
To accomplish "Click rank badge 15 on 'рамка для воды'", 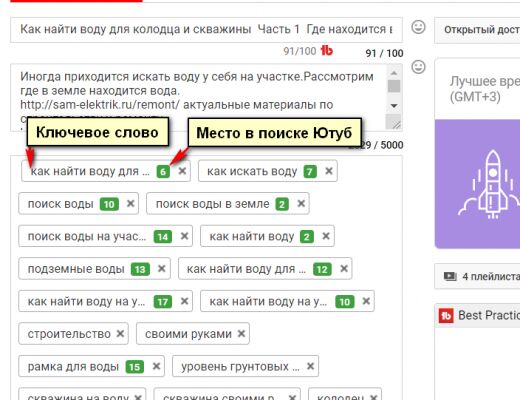I will (x=134, y=367).
